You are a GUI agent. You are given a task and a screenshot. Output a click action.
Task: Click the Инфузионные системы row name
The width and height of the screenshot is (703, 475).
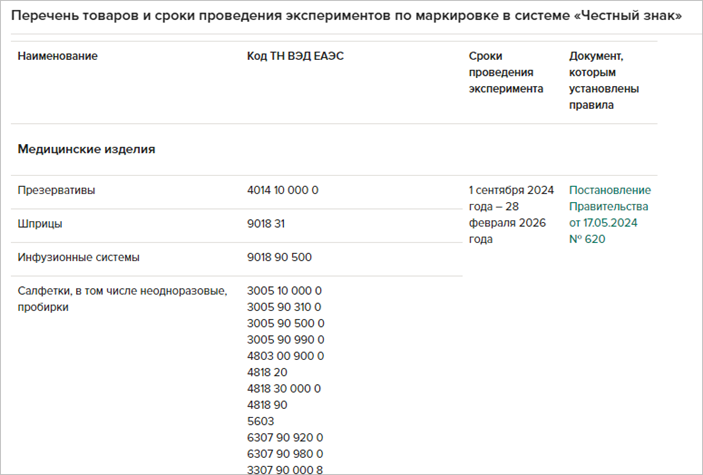click(x=78, y=257)
